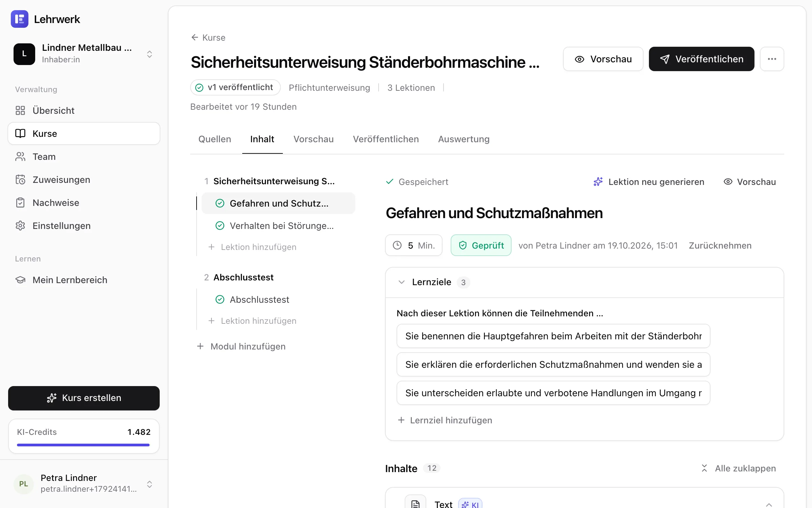The image size is (812, 508).
Task: Open the three-dots more options menu
Action: pyautogui.click(x=772, y=59)
